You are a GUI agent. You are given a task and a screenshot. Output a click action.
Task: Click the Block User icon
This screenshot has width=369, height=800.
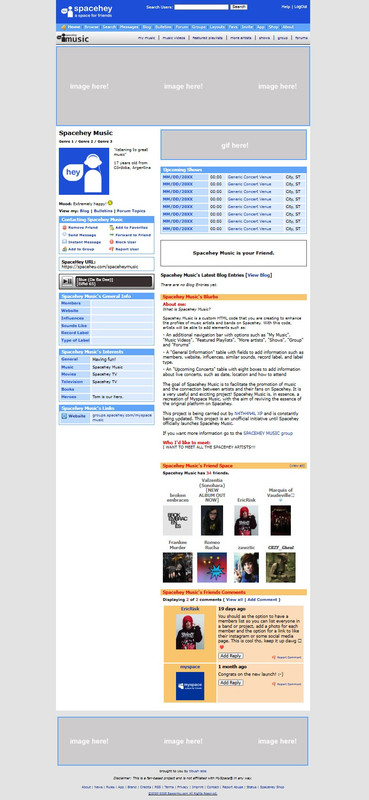(111, 242)
